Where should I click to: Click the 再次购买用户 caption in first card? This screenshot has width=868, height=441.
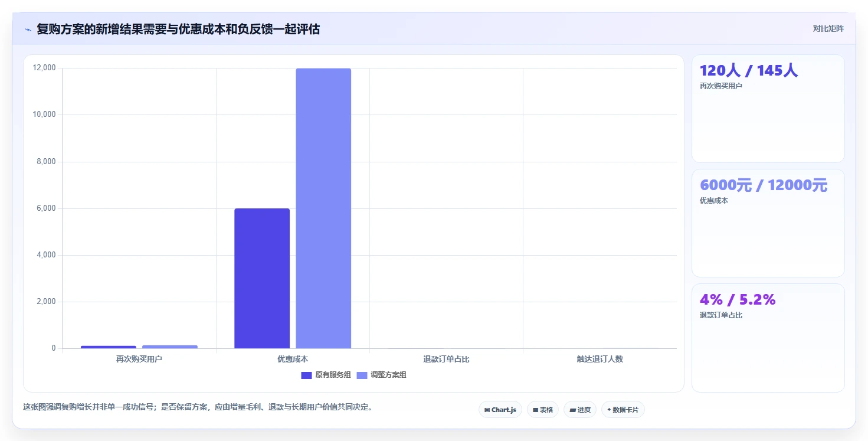(x=721, y=86)
